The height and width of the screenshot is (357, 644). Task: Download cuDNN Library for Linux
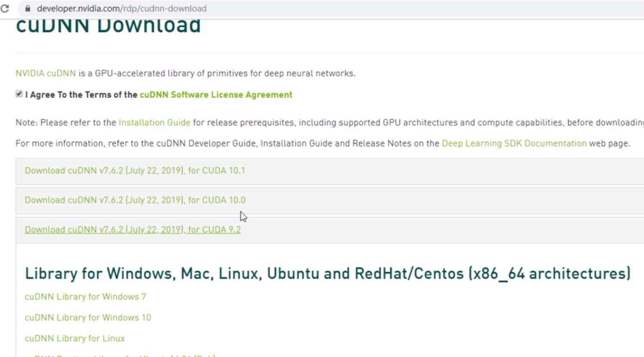[75, 338]
